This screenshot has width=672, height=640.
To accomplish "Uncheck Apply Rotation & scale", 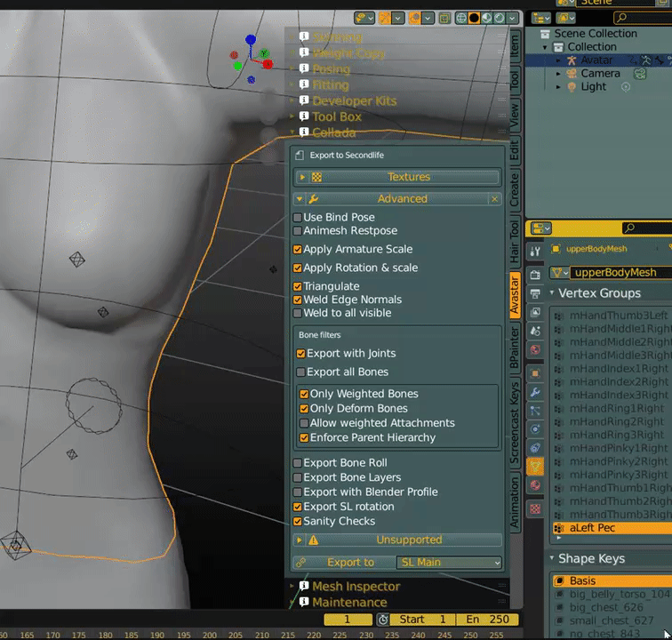I will click(x=298, y=268).
